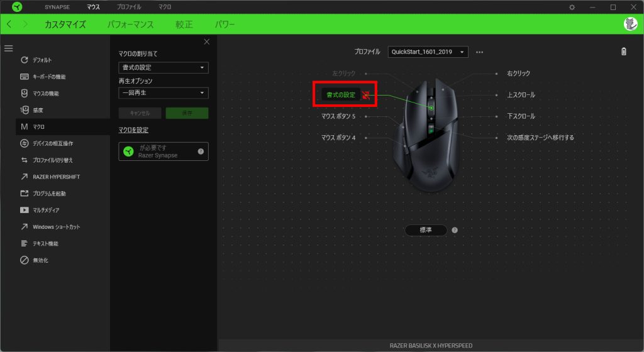Select Windows ショートカット icon
This screenshot has width=644, height=352.
coord(25,226)
